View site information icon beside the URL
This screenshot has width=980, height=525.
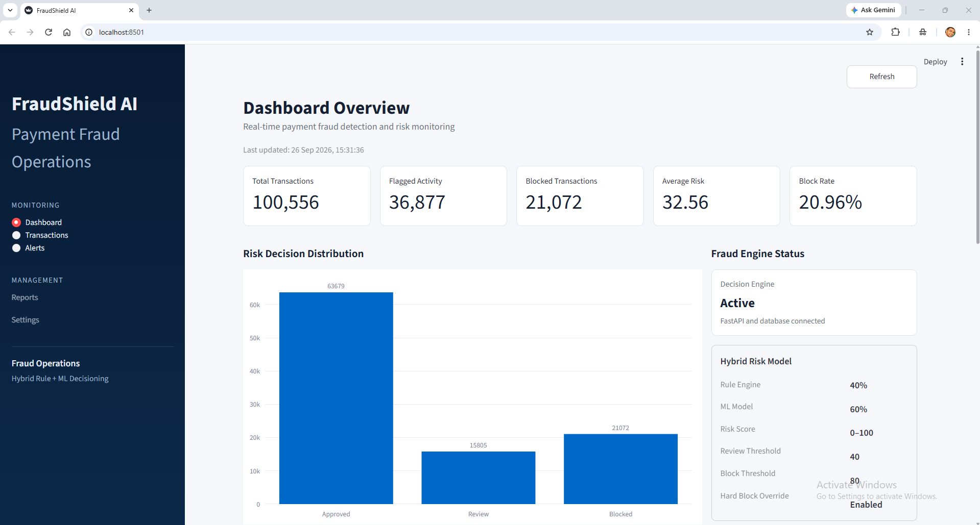click(x=89, y=32)
